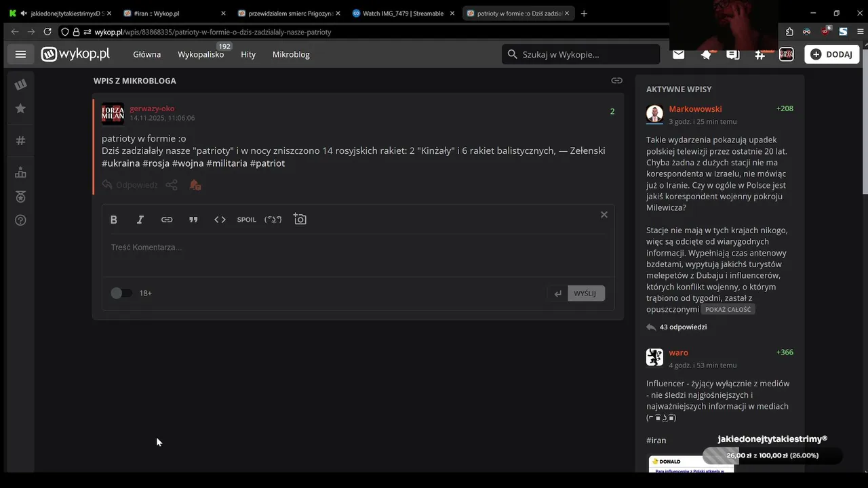Close the comment editor with X
The height and width of the screenshot is (488, 868).
pyautogui.click(x=604, y=215)
